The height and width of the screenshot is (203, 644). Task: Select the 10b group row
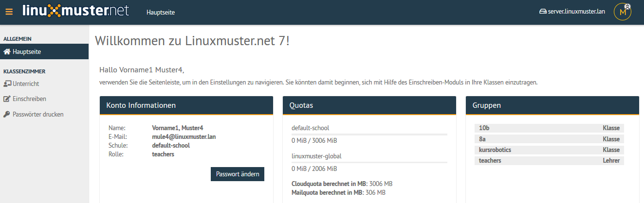coord(549,128)
